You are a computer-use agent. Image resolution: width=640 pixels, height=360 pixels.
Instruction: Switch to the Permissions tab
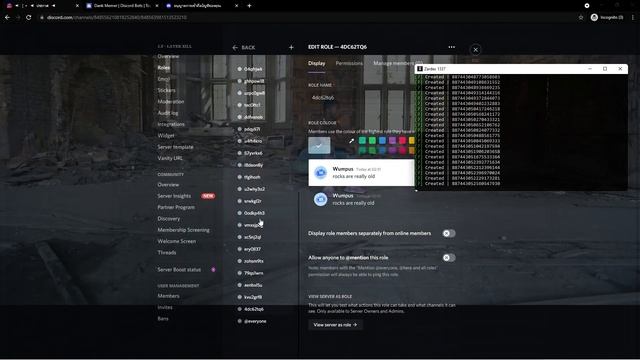coord(349,63)
